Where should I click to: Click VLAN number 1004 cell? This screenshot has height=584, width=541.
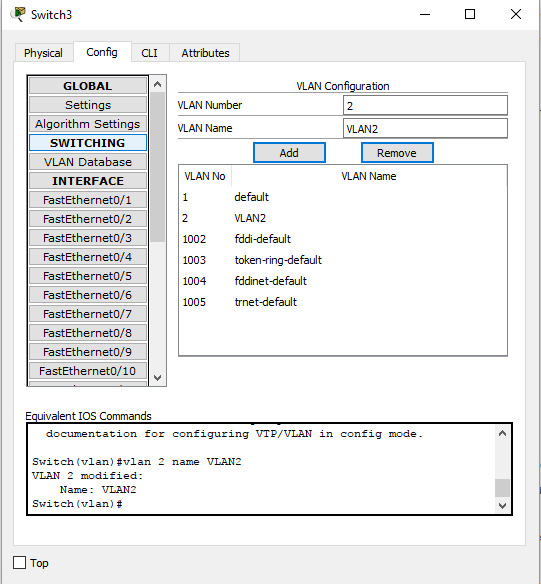[x=194, y=281]
